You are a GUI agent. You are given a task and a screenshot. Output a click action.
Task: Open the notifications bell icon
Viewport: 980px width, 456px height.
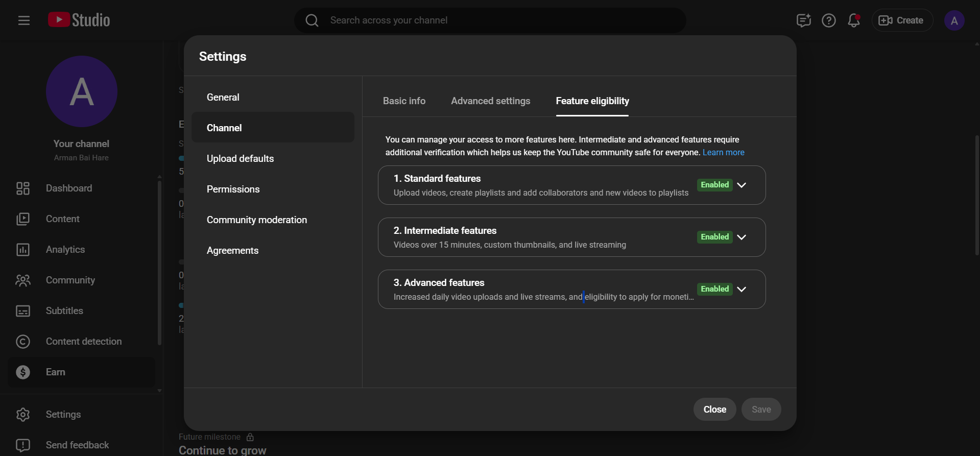(x=853, y=20)
